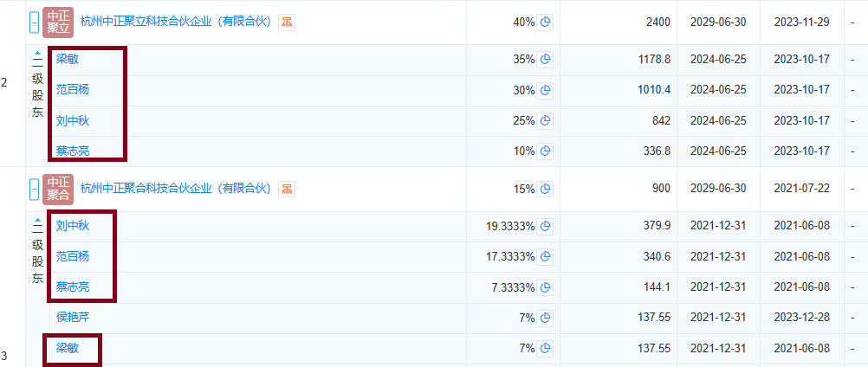Screen dimensions: 868x367
Task: Click the pie chart icon next to 35%
Action: click(545, 60)
